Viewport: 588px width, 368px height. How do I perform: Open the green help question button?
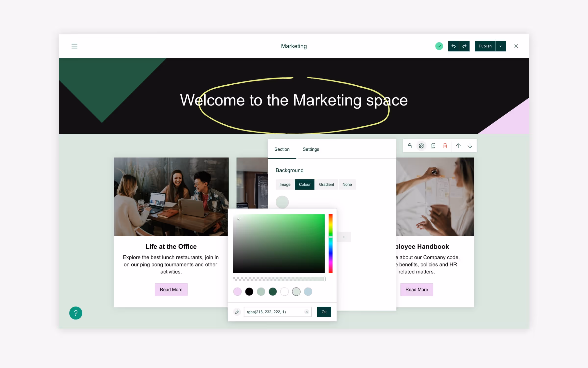[76, 313]
